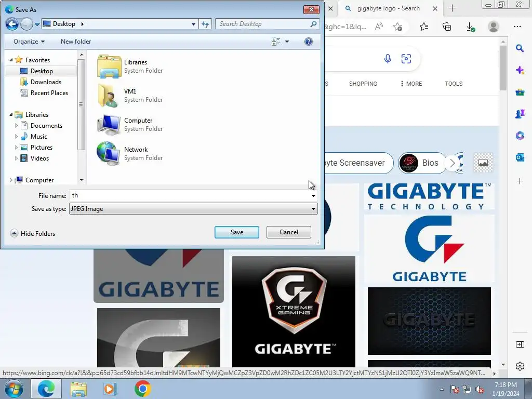Expand the Pictures library node
This screenshot has width=532, height=399.
click(x=16, y=147)
